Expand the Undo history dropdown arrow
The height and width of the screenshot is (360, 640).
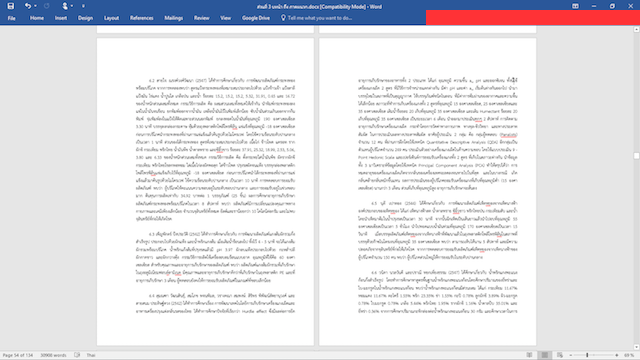35,6
